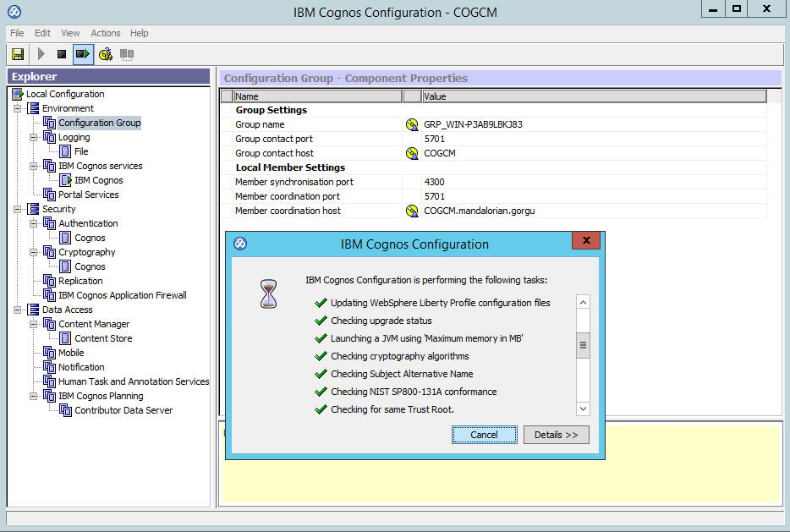Collapse the Logging tree node
This screenshot has width=790, height=532.
[33, 137]
